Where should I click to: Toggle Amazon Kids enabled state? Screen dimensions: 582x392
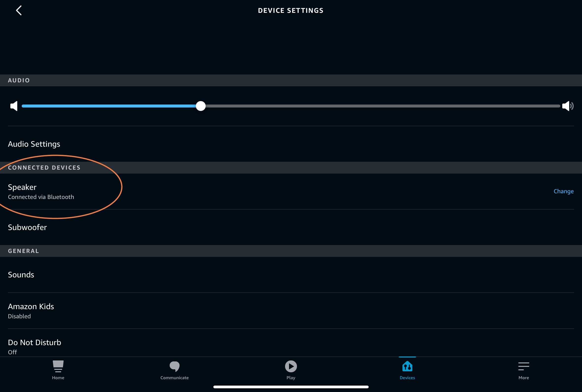(291, 310)
